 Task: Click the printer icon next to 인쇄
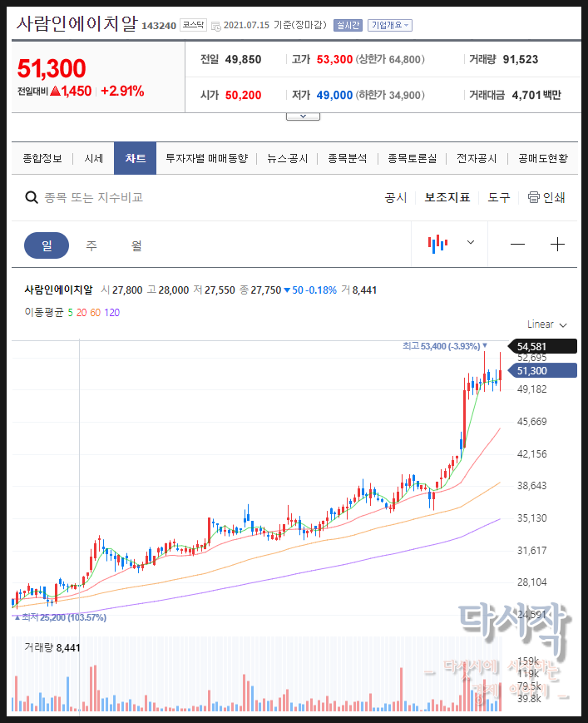(534, 197)
